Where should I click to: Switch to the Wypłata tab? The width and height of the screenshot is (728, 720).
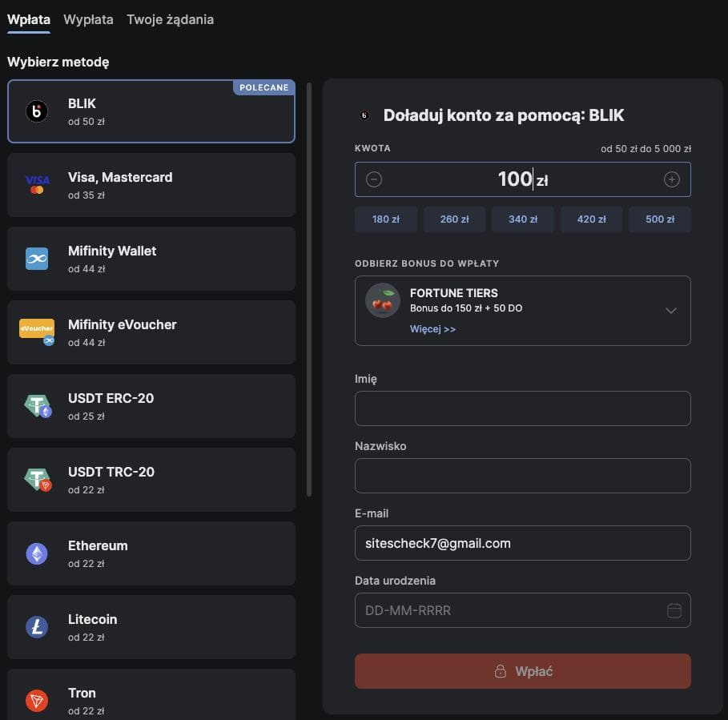pos(88,19)
